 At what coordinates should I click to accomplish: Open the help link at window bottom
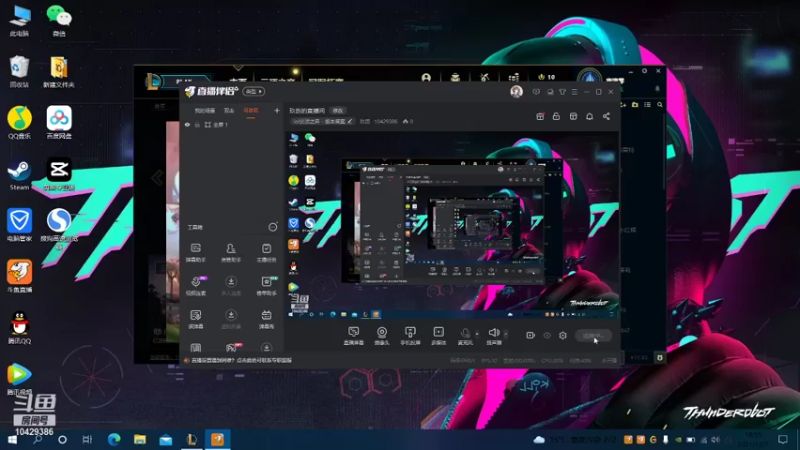pos(241,360)
